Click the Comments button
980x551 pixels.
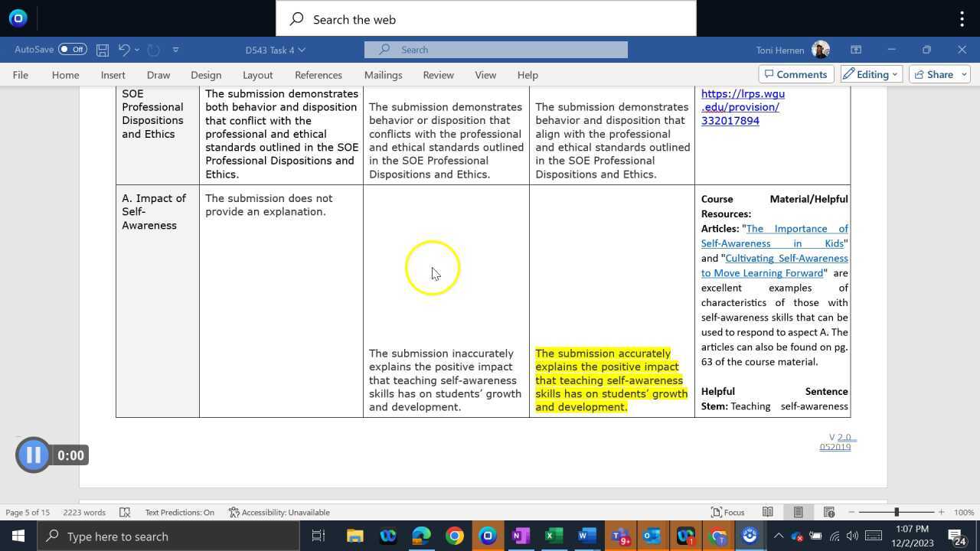coord(796,74)
